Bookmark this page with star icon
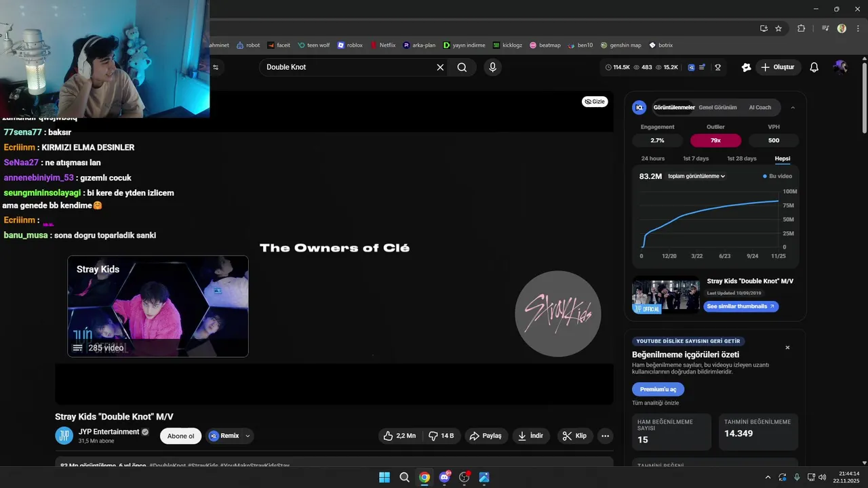 pyautogui.click(x=778, y=28)
